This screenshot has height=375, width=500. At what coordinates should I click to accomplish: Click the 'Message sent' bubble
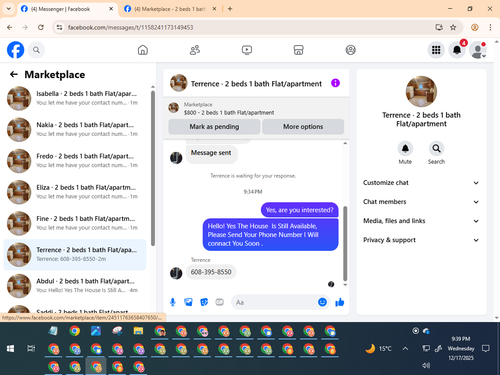211,153
